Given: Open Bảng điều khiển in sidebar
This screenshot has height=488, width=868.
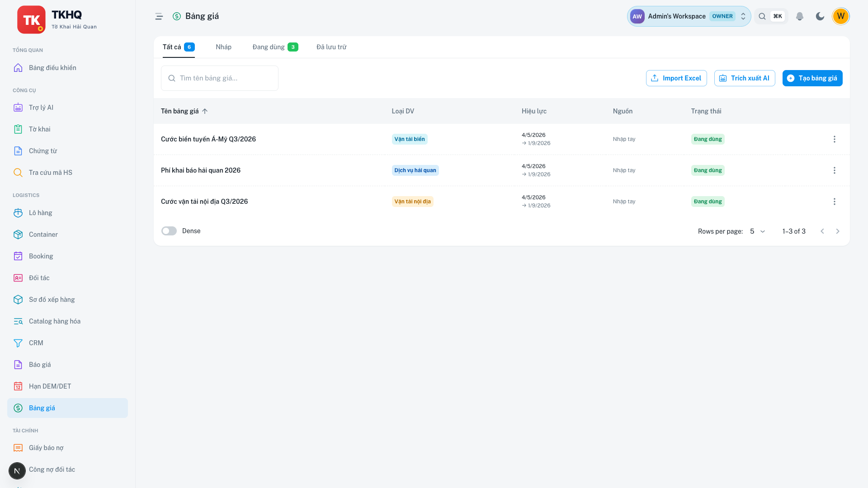Looking at the screenshot, I should (x=67, y=68).
